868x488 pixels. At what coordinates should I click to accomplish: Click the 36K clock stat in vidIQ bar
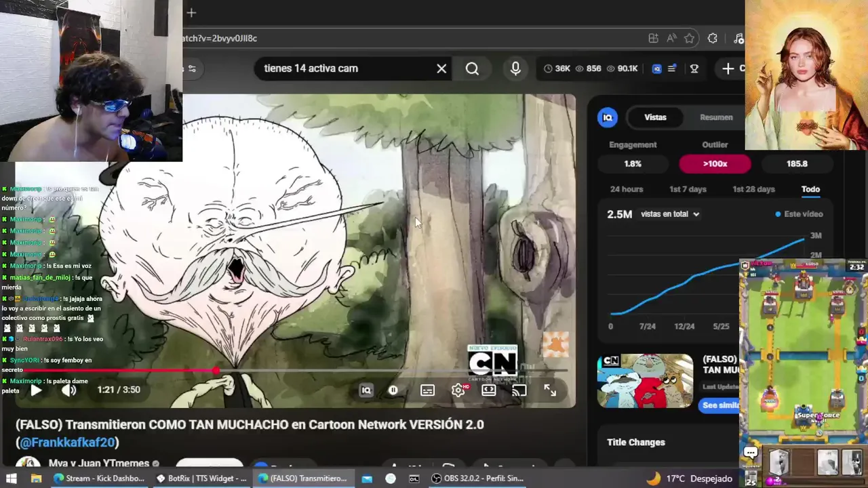[557, 68]
